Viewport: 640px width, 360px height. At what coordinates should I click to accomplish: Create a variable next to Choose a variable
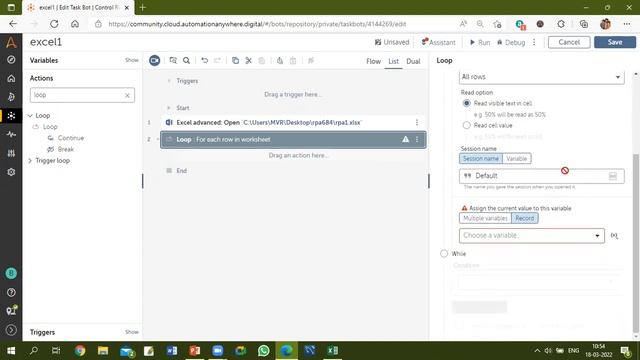point(614,236)
